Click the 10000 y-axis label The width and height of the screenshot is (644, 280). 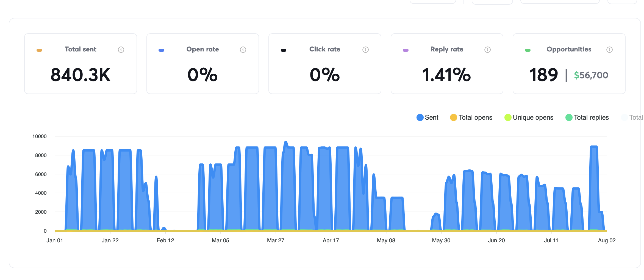coord(40,136)
